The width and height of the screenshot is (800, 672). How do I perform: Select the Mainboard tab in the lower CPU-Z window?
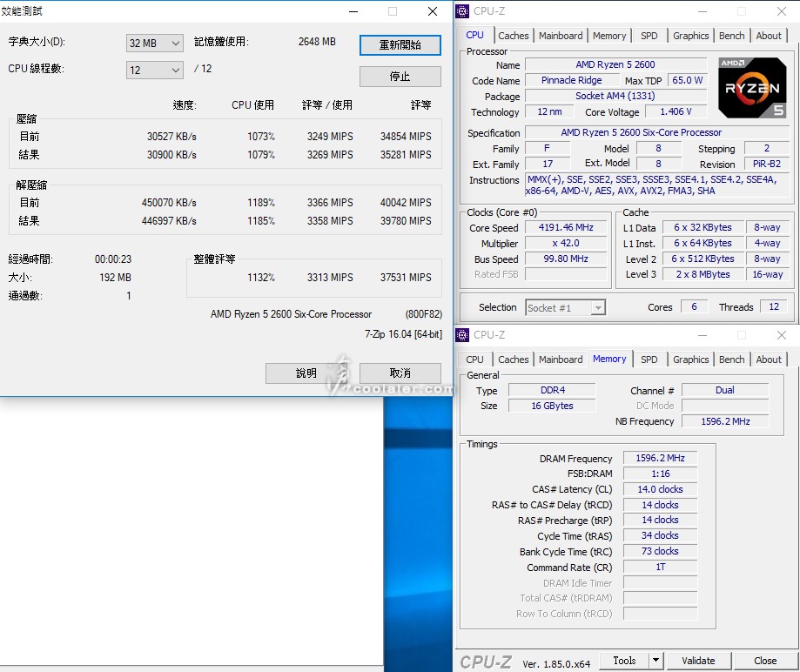pyautogui.click(x=561, y=360)
